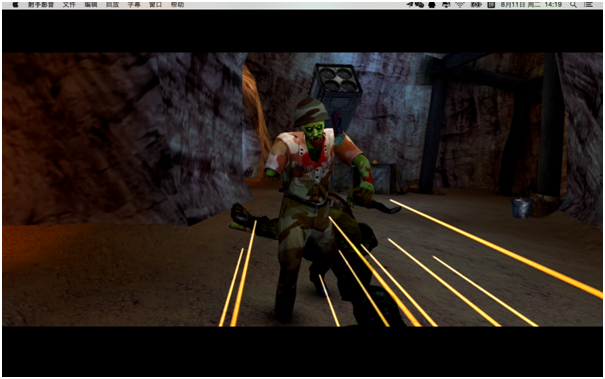This screenshot has height=379, width=605.
Task: Open the battery status menu
Action: click(476, 5)
